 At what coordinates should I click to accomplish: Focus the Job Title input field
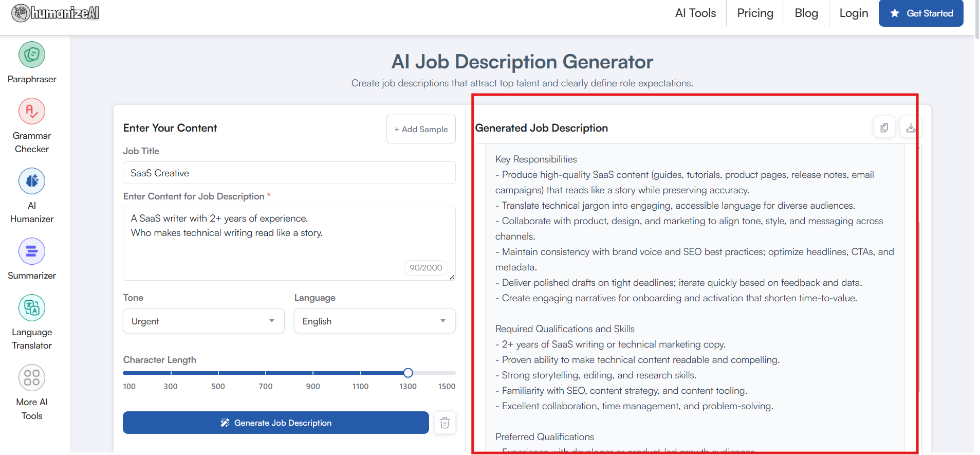[289, 173]
